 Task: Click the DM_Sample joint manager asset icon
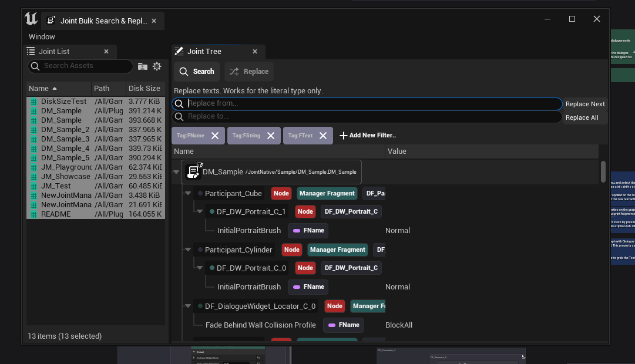[x=194, y=172]
